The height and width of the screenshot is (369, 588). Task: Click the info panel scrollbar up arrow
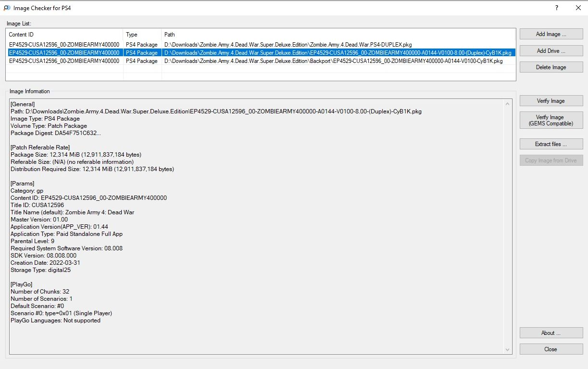point(508,103)
